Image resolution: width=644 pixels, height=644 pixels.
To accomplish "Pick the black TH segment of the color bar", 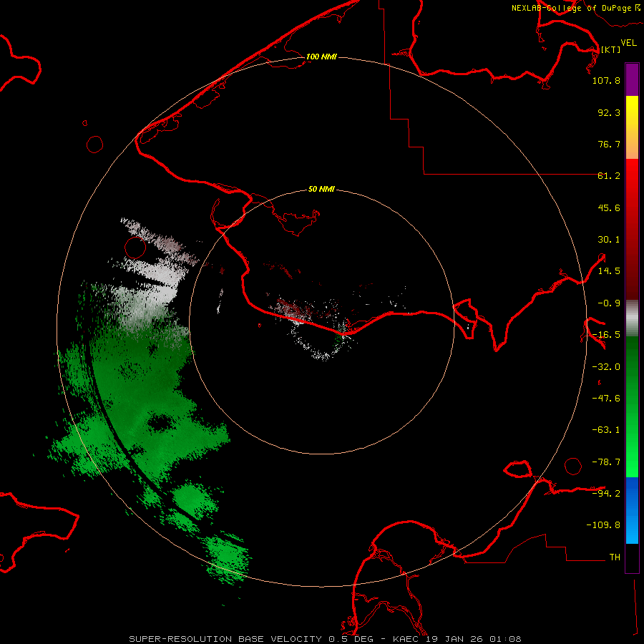I will tap(632, 557).
